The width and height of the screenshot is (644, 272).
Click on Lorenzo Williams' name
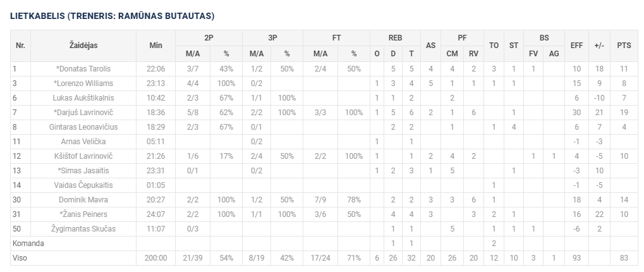tap(85, 83)
